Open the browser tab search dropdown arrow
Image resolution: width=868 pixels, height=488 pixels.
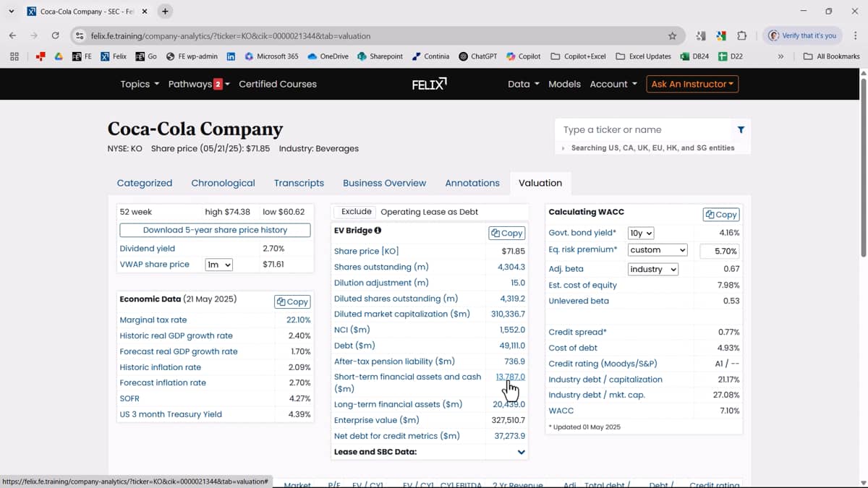pos(12,12)
